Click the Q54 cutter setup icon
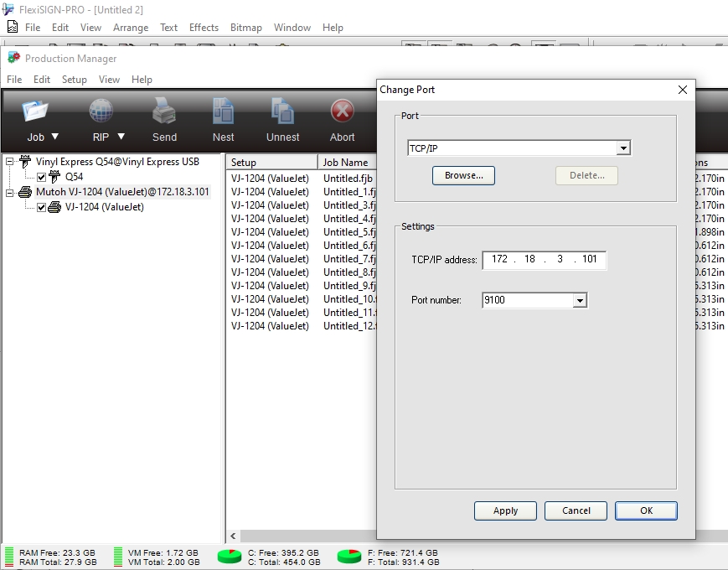 click(x=54, y=177)
